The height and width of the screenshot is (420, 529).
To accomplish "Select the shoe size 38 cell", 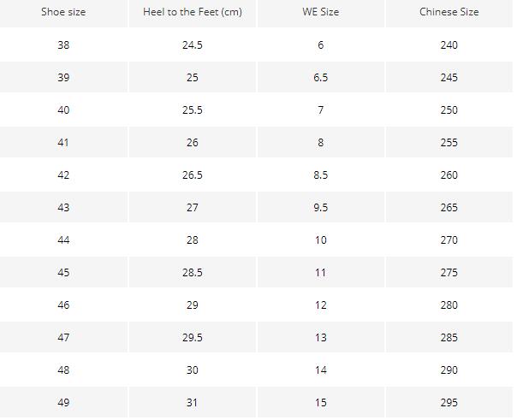I will (63, 44).
